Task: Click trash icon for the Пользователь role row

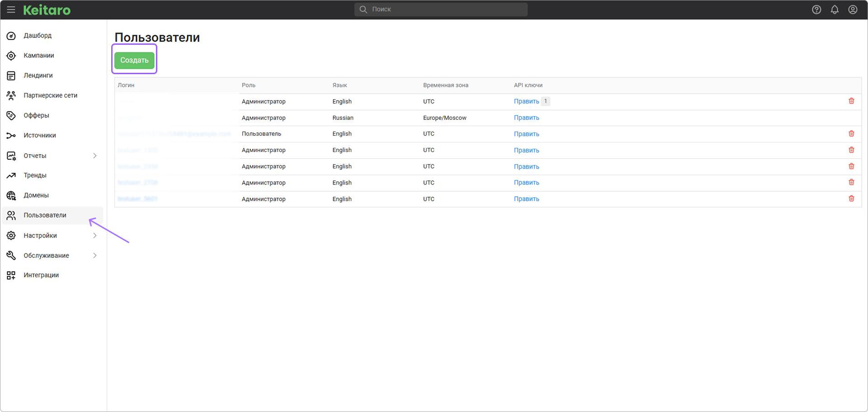Action: [851, 134]
